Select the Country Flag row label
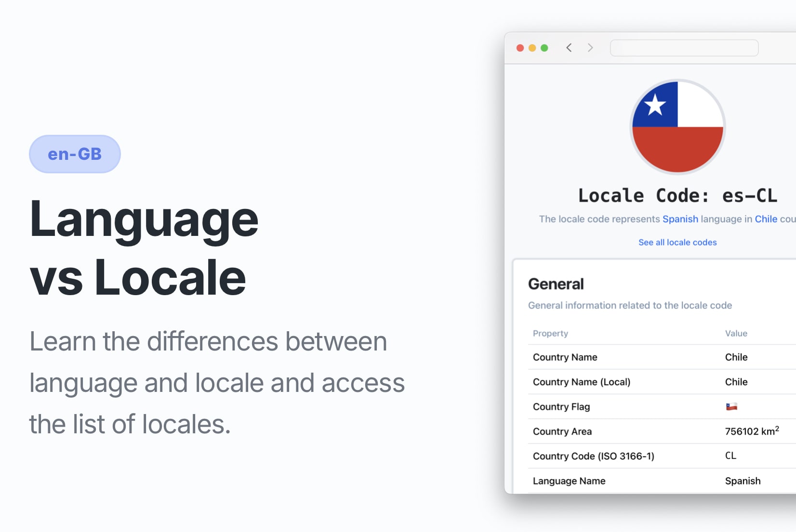The image size is (796, 532). (x=561, y=407)
